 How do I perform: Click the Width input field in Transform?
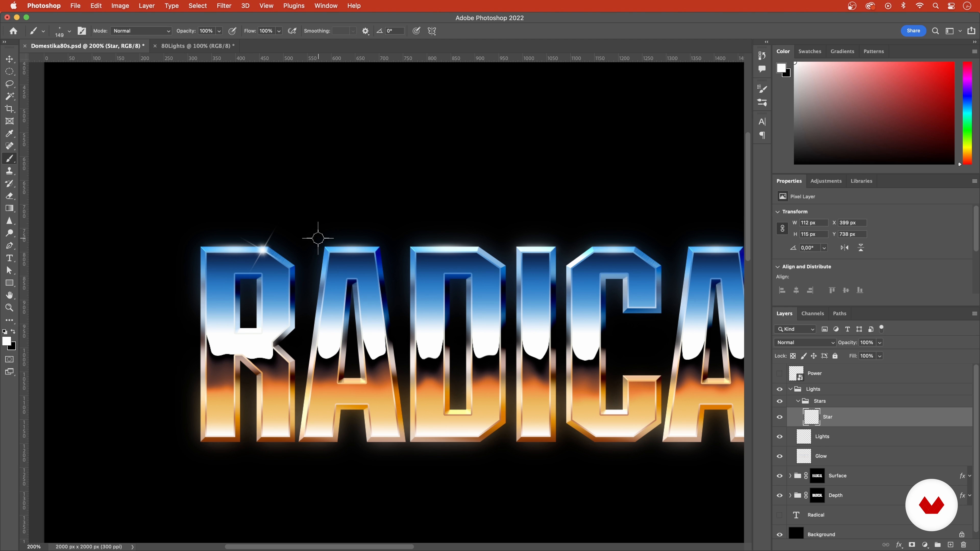coord(813,223)
